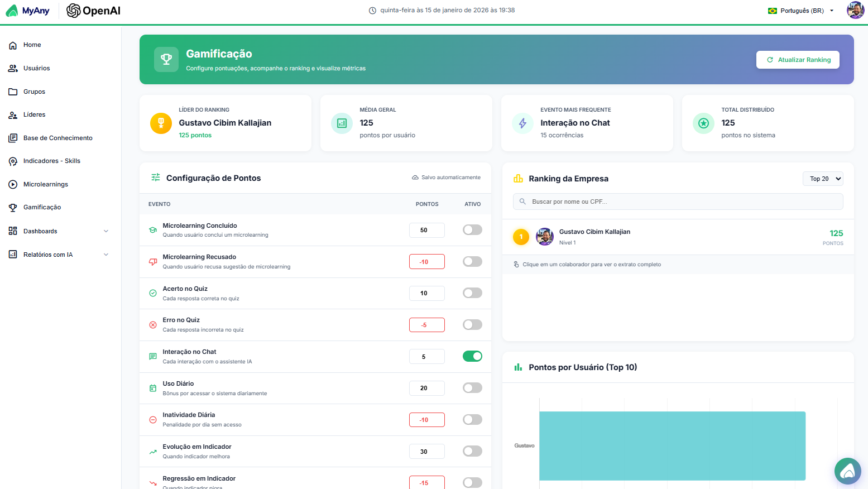Click the trophy icon in the Gamificação banner
868x489 pixels.
[166, 59]
